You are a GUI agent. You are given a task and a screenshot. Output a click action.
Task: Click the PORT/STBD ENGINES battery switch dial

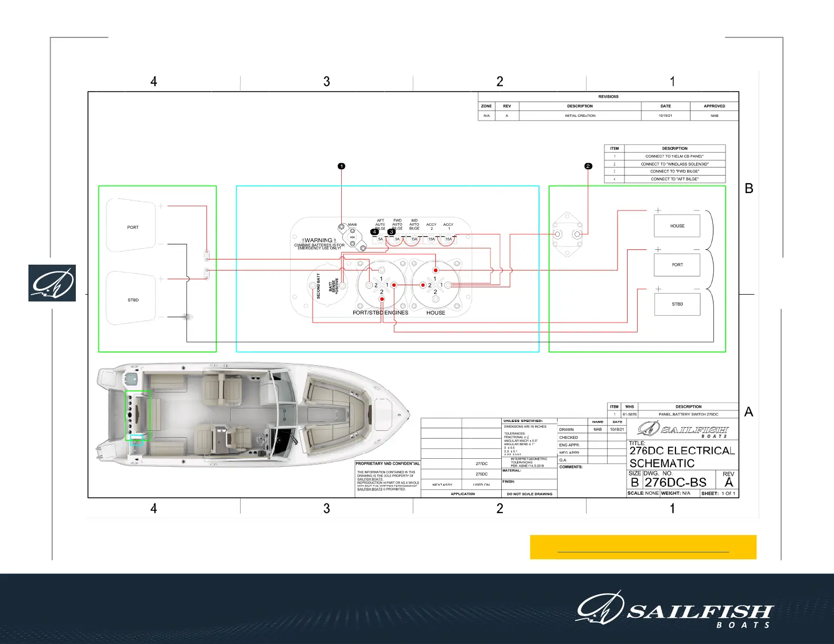381,285
